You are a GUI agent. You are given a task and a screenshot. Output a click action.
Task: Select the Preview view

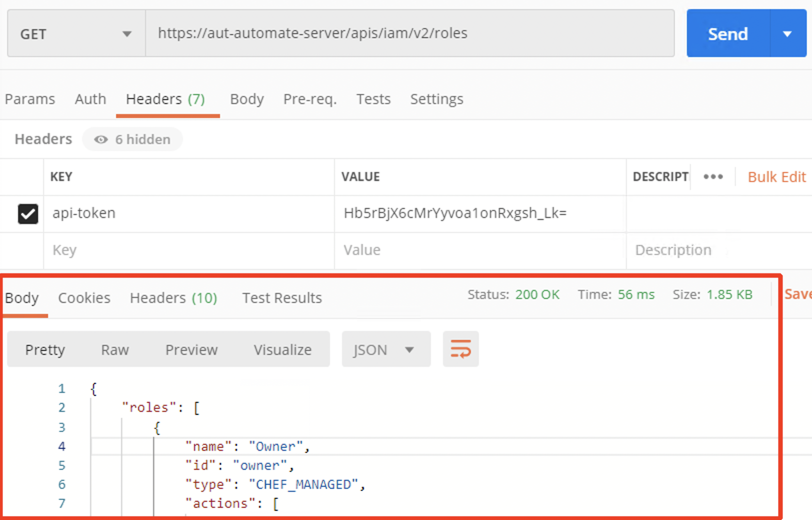(191, 349)
